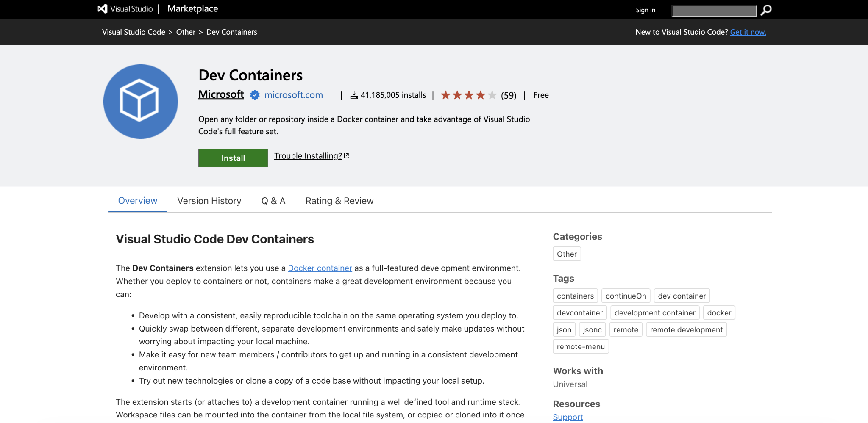
Task: Open the Microsoft publisher link
Action: (221, 94)
